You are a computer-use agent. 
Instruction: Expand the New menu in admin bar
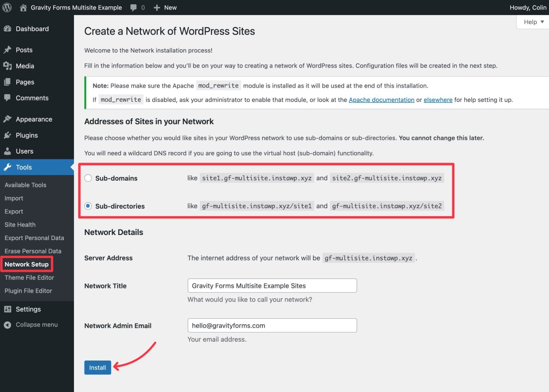[165, 7]
